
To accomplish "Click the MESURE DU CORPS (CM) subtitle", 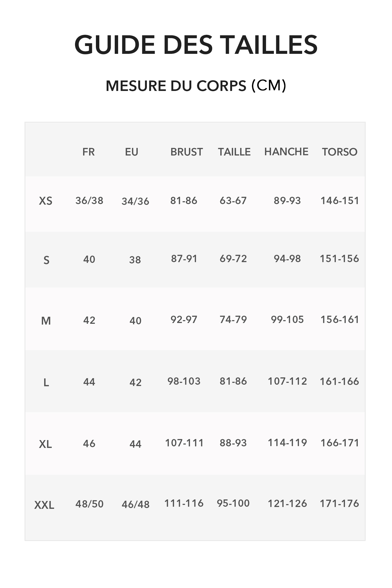I will click(x=196, y=86).
